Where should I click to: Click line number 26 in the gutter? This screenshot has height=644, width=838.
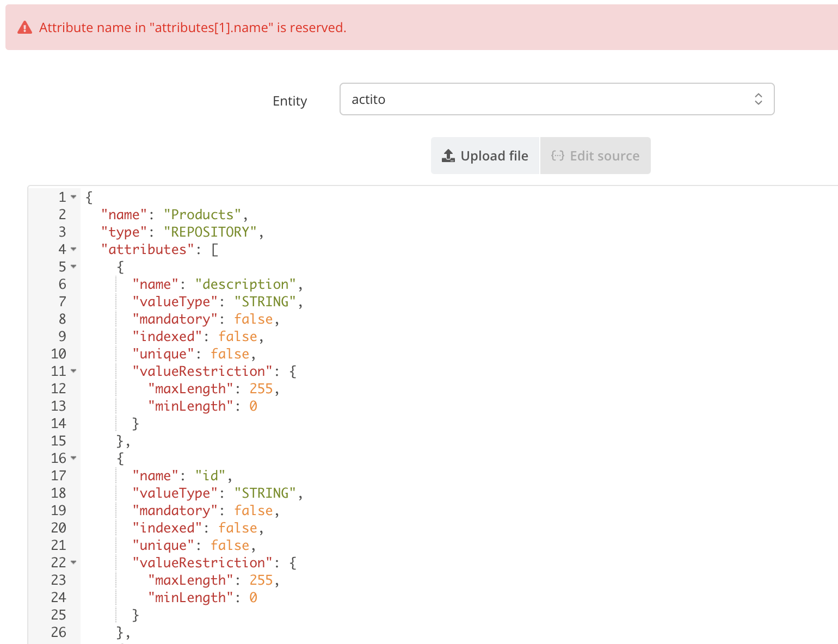pos(58,633)
